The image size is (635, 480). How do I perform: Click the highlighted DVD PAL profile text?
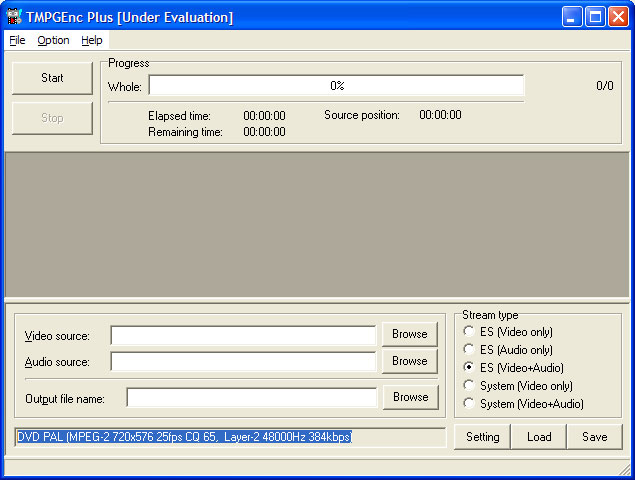click(184, 437)
